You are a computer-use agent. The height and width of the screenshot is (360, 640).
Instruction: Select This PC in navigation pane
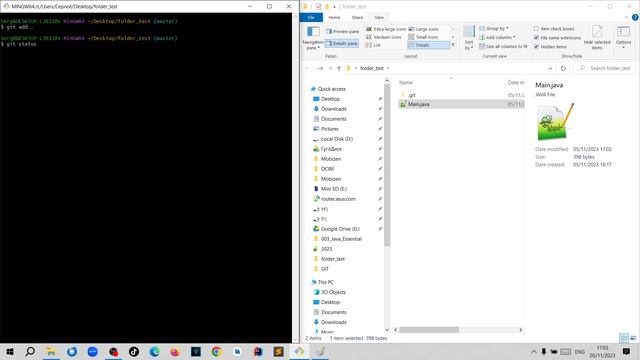(x=325, y=282)
